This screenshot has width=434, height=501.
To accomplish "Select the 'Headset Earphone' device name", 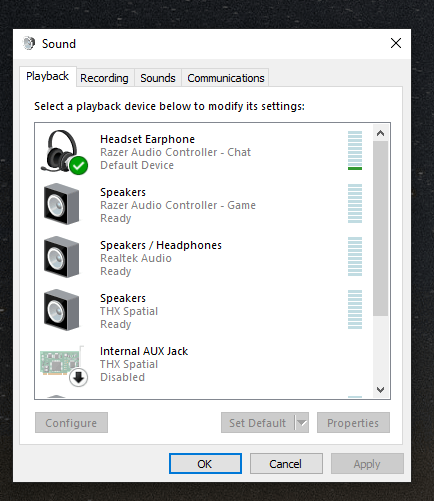I will click(147, 139).
